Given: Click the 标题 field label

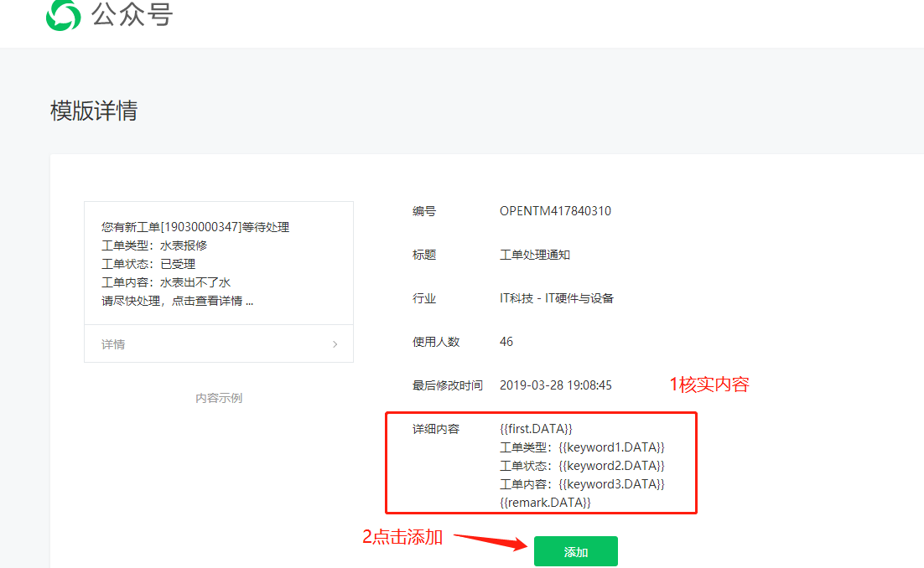Looking at the screenshot, I should pyautogui.click(x=423, y=255).
